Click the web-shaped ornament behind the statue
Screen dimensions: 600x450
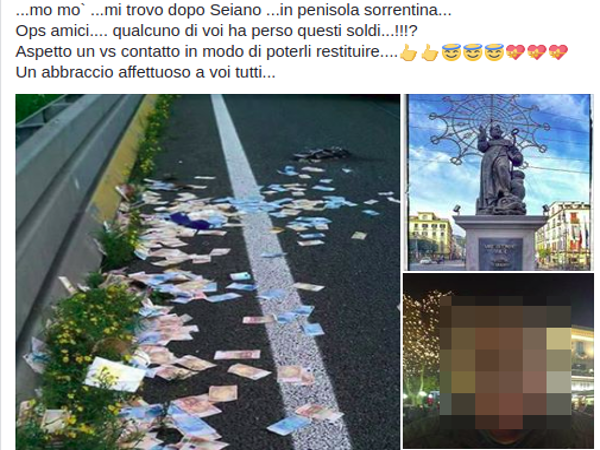point(489,129)
